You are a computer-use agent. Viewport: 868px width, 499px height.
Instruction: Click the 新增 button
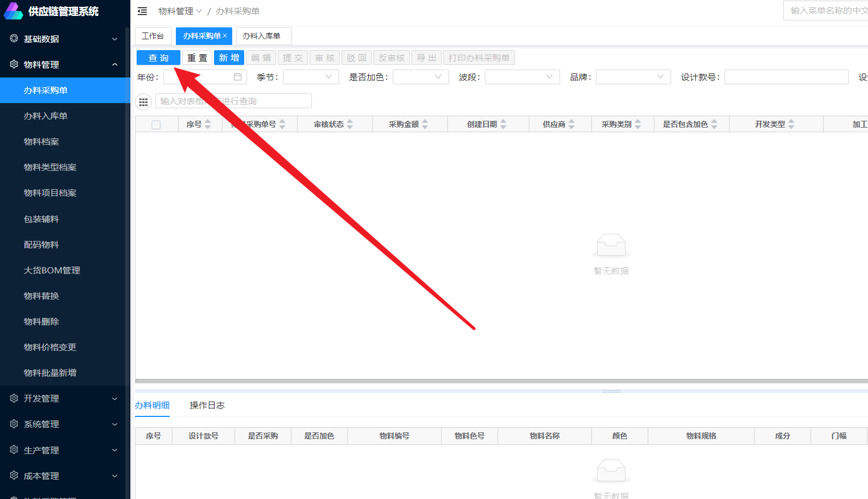click(x=229, y=58)
